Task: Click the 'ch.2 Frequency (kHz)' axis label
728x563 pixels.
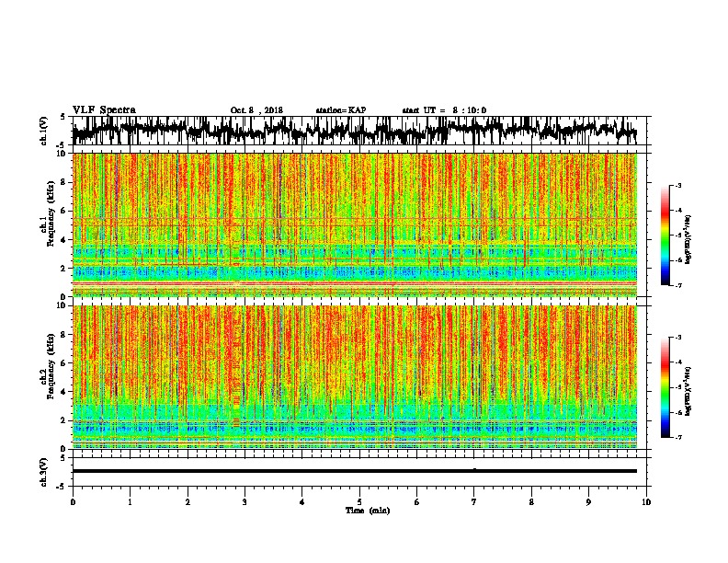Action: point(49,366)
